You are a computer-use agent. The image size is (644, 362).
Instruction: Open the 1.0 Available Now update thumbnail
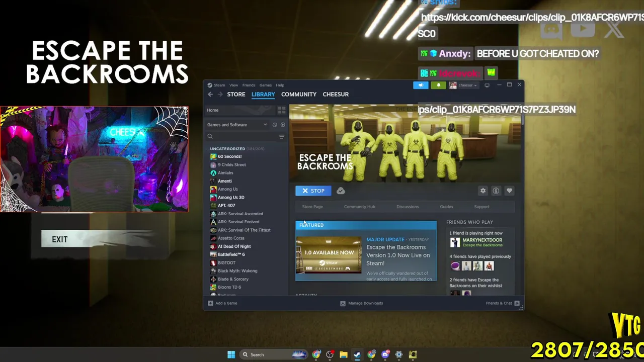[x=329, y=255]
